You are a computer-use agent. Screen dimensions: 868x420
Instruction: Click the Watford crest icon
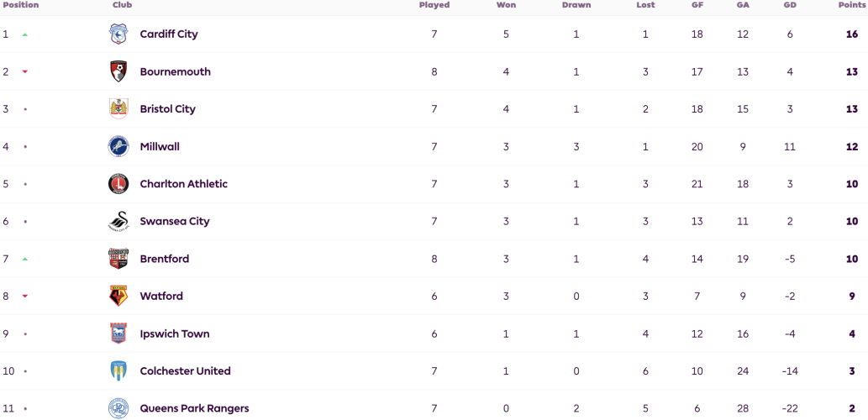click(118, 296)
